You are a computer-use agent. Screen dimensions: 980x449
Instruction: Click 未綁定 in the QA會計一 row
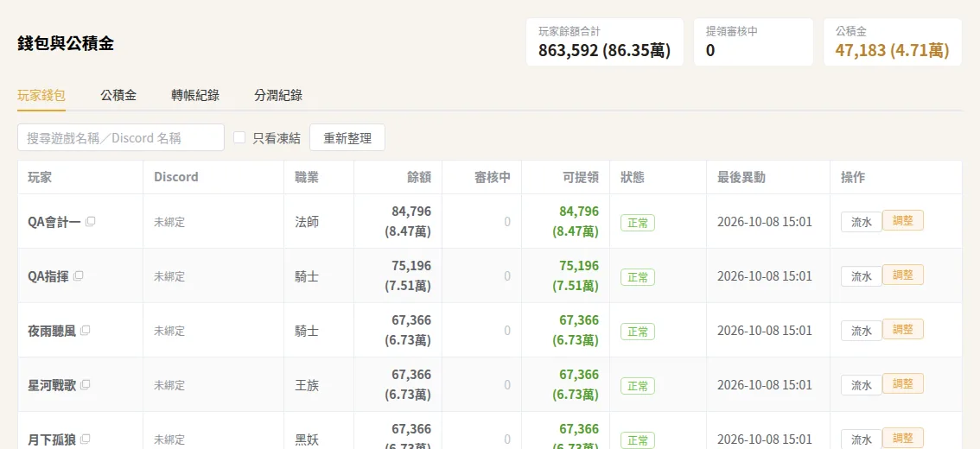tap(169, 222)
